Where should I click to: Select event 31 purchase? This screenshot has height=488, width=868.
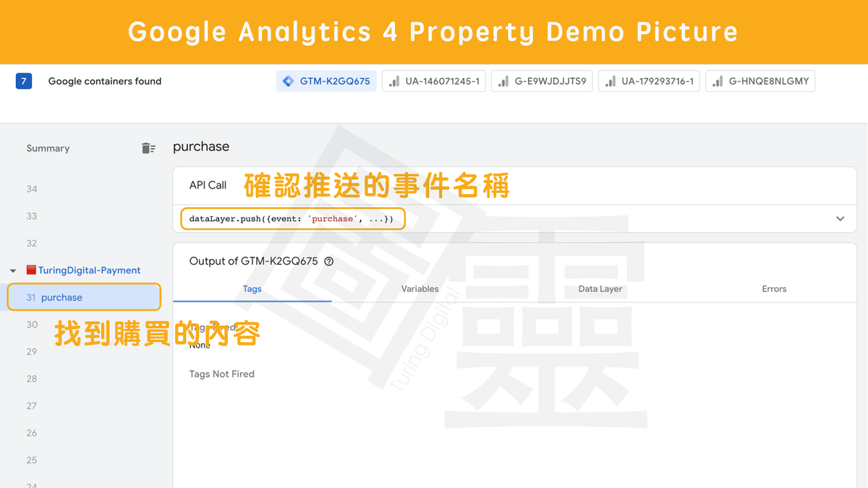click(84, 297)
